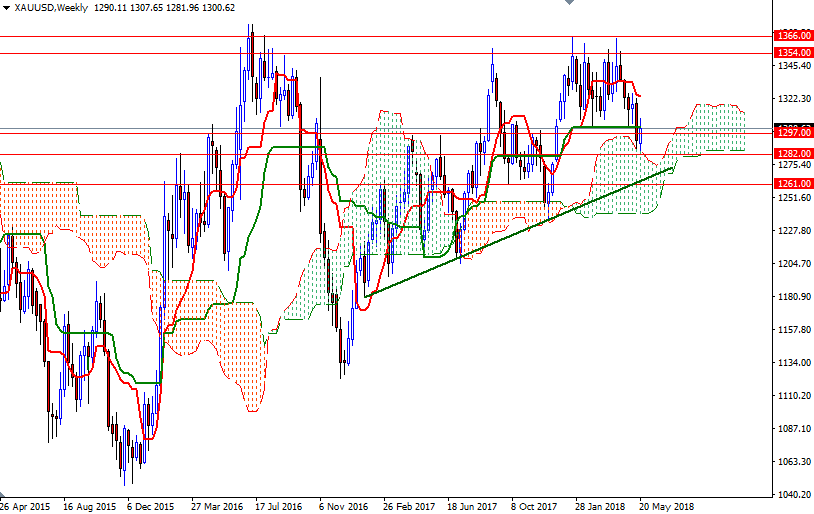Click the 1180.90 price scale value
The width and height of the screenshot is (814, 514).
(794, 296)
